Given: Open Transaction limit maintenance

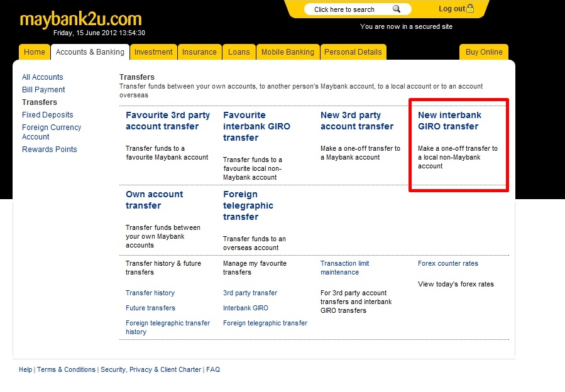Looking at the screenshot, I should (x=345, y=268).
